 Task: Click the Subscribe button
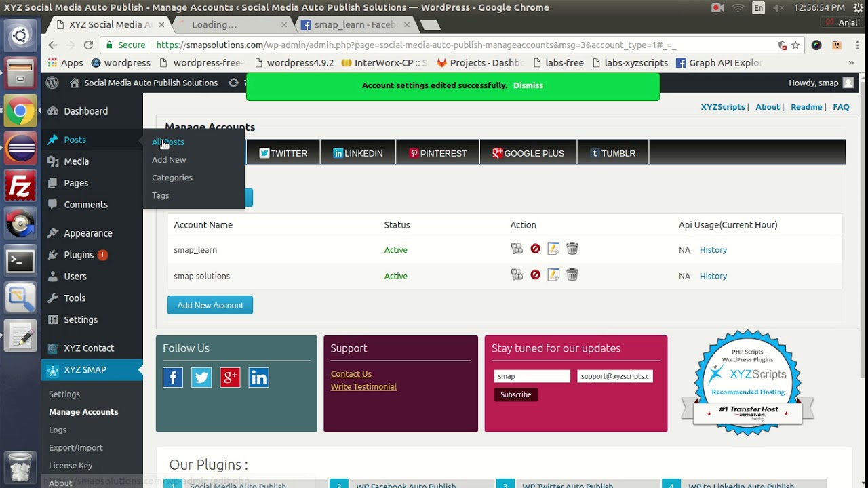coord(515,394)
